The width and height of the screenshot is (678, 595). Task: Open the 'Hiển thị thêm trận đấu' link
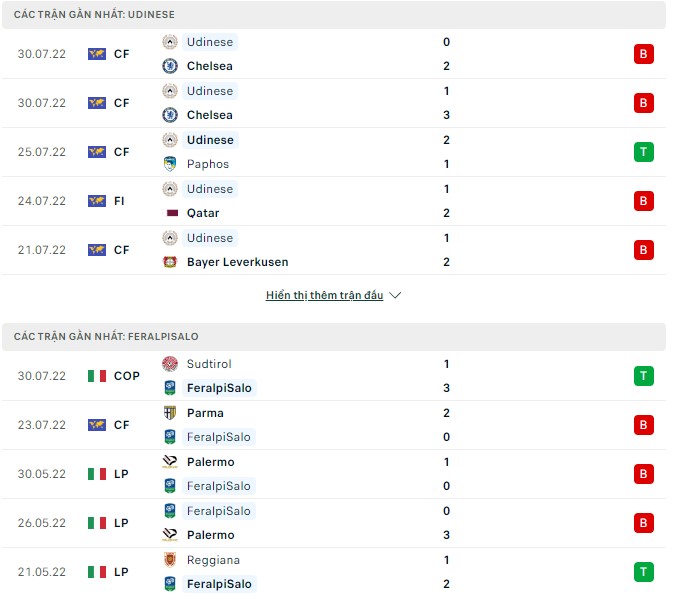(324, 296)
